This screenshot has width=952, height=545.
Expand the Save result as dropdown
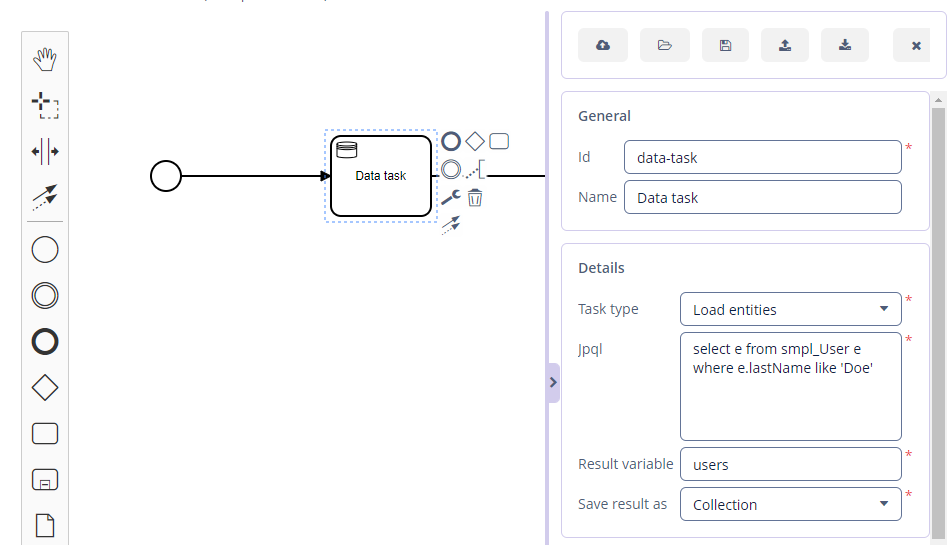pyautogui.click(x=790, y=504)
